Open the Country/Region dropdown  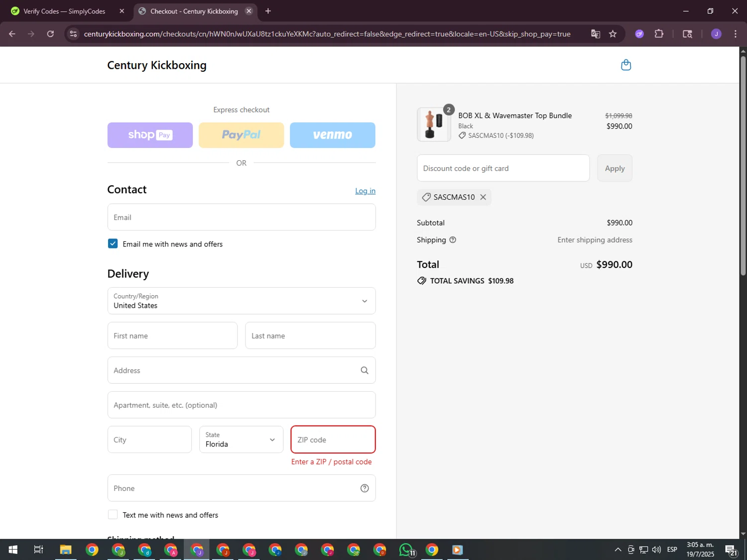(242, 301)
